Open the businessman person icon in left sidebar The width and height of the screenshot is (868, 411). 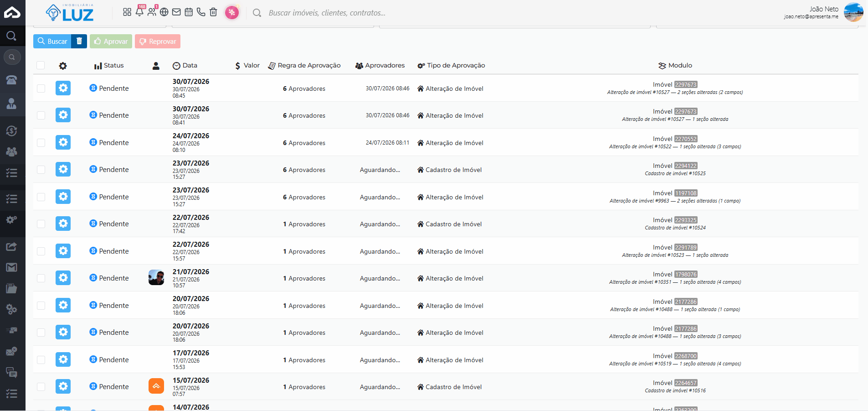12,104
